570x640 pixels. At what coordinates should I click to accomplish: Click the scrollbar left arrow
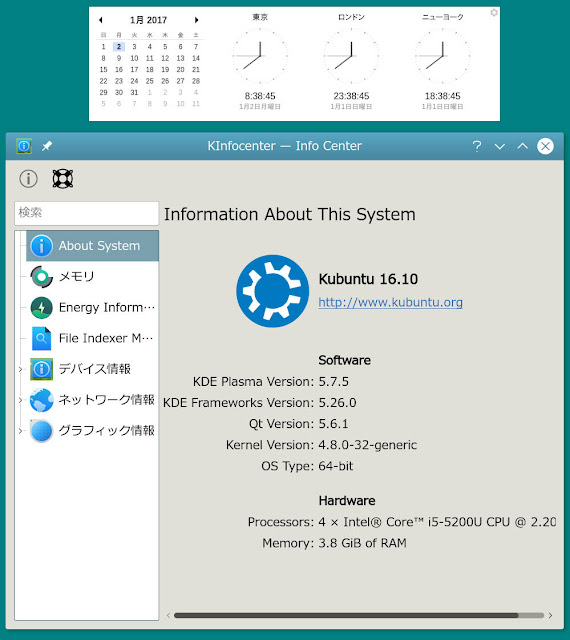pyautogui.click(x=168, y=615)
